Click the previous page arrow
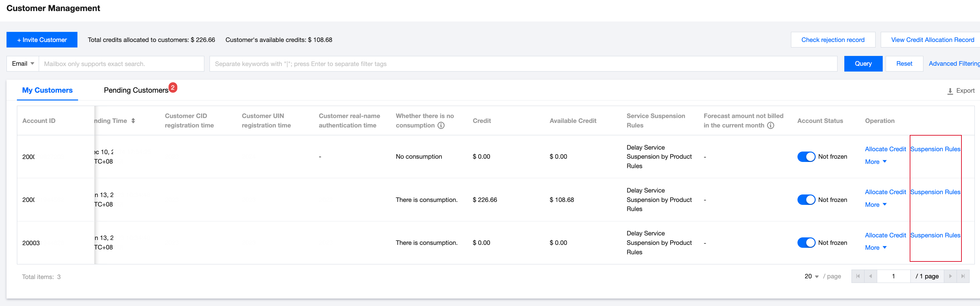 871,276
